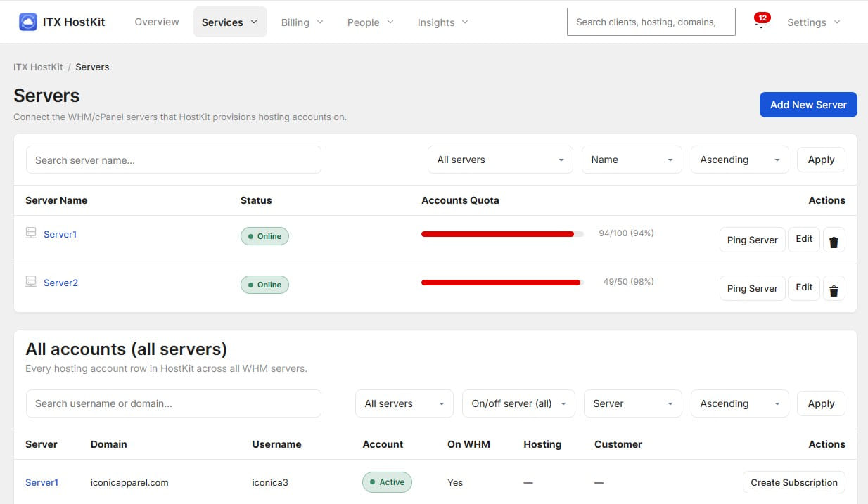
Task: Delete Server1 using its trash icon
Action: pyautogui.click(x=834, y=240)
